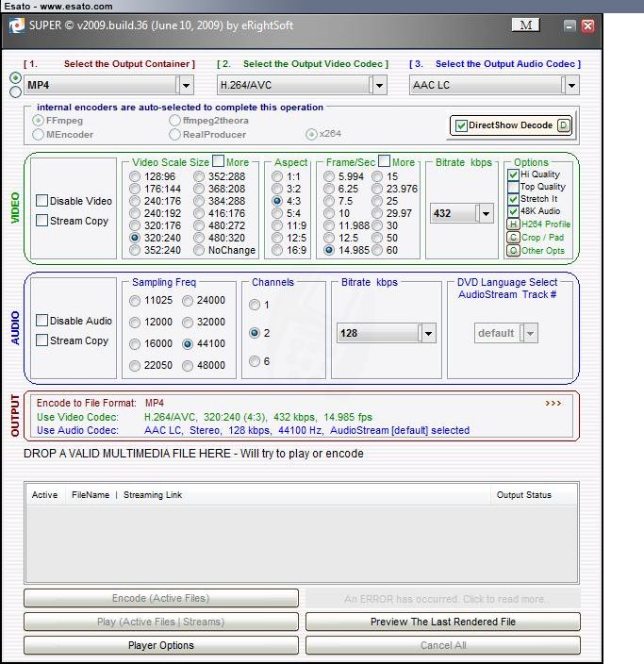Toggle the 48K Audio checkbox

coord(513,211)
